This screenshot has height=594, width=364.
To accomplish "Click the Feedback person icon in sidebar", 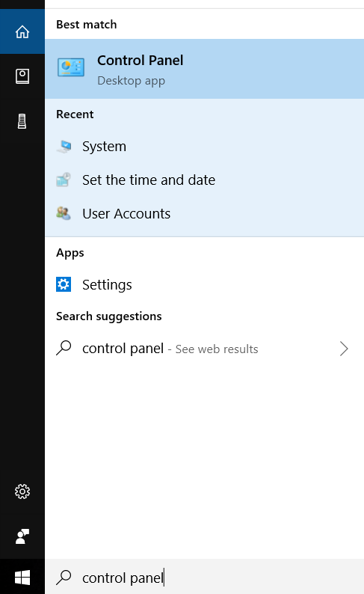I will point(22,536).
